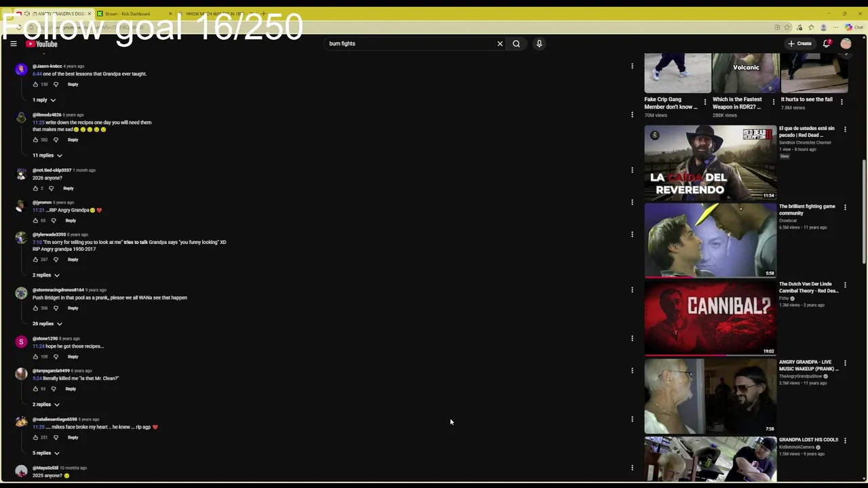The height and width of the screenshot is (488, 868).
Task: Like the @nataliesantiago6598 comment
Action: (x=35, y=437)
